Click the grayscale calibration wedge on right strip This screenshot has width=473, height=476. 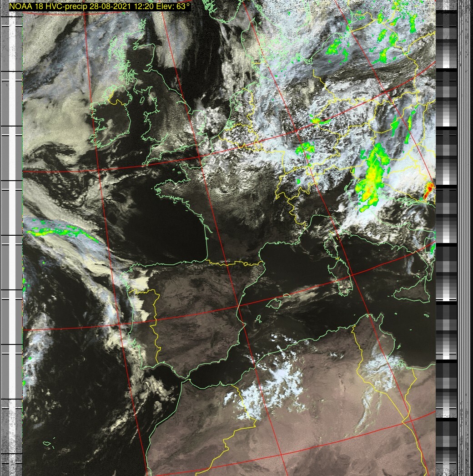click(446, 273)
